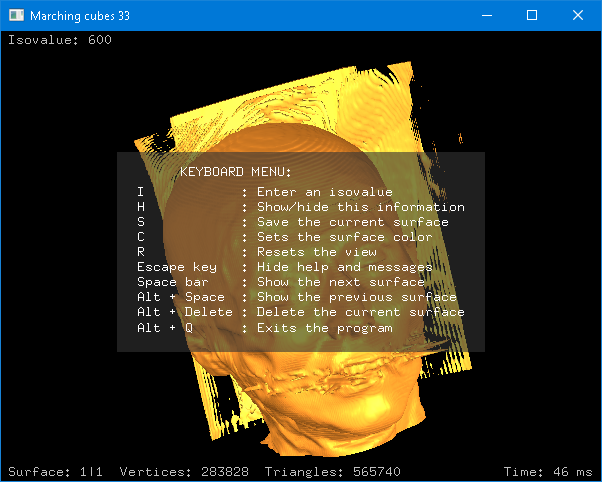Maximize the Marching cubes 33 window

[532, 16]
